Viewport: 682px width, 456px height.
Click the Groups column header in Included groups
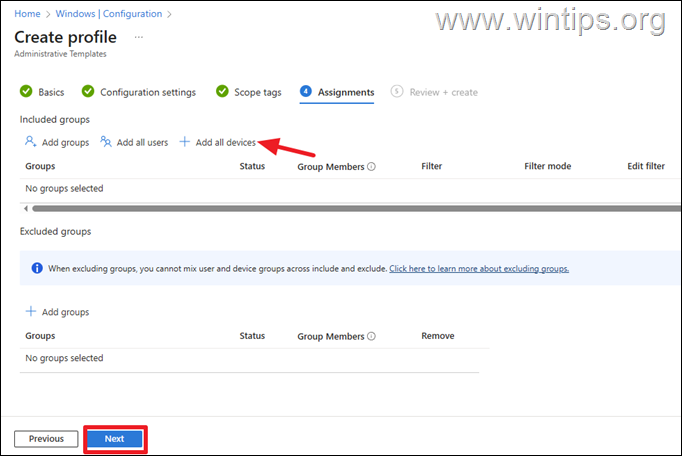[40, 166]
